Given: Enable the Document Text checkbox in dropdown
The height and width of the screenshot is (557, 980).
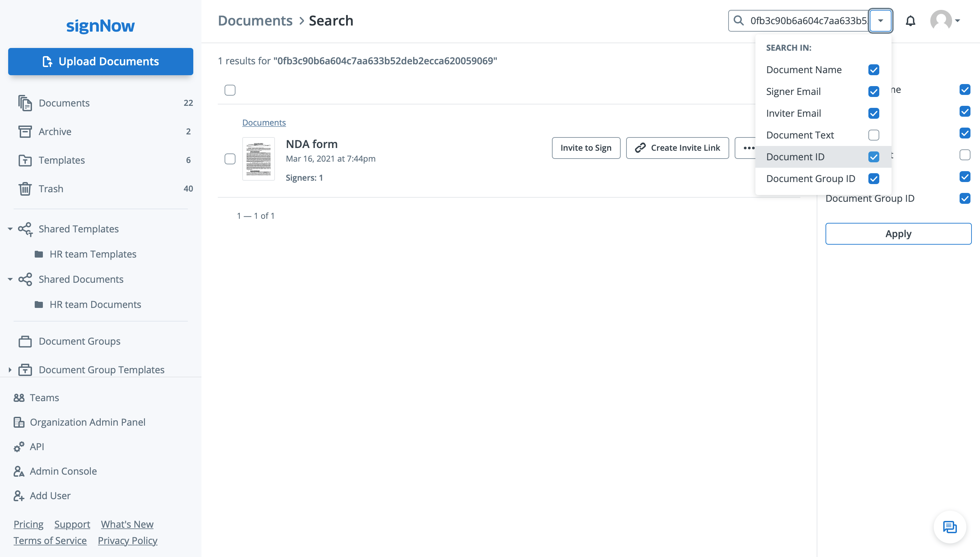Looking at the screenshot, I should tap(873, 135).
